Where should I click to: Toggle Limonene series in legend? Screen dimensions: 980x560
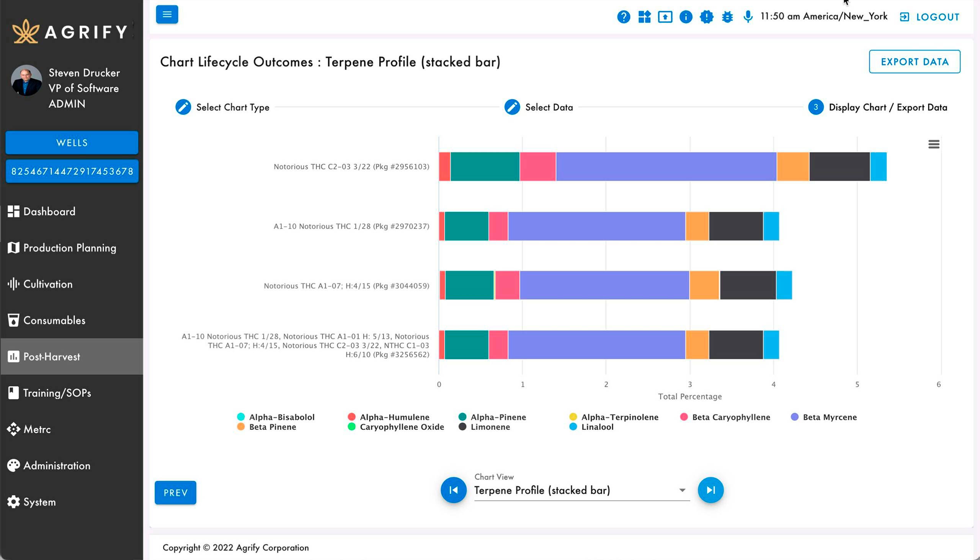pyautogui.click(x=484, y=427)
